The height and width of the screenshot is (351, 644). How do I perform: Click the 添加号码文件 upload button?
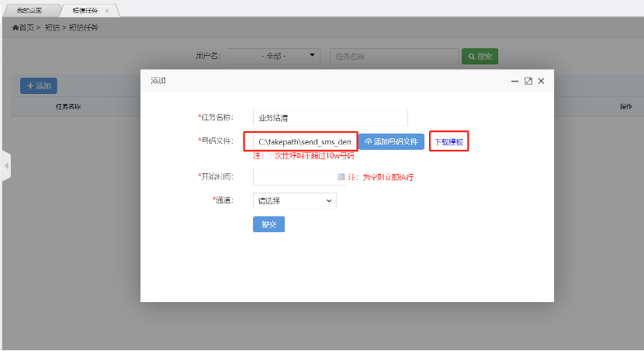coord(391,142)
